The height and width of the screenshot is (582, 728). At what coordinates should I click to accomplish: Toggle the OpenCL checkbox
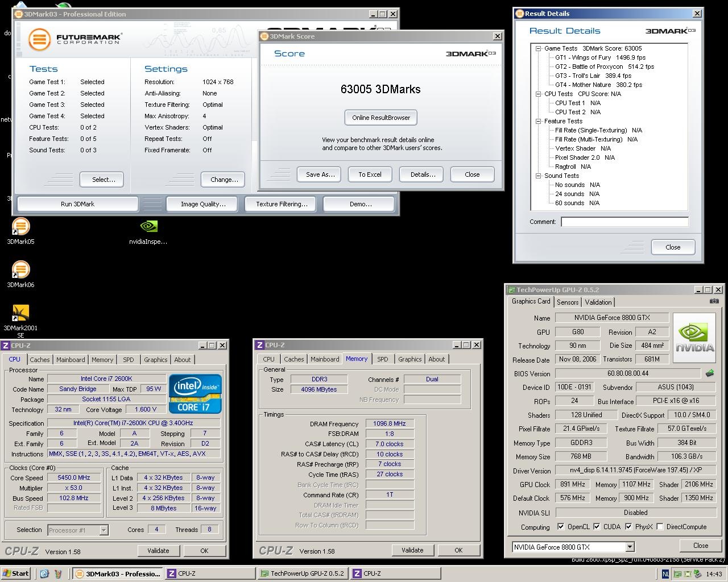[x=561, y=527]
